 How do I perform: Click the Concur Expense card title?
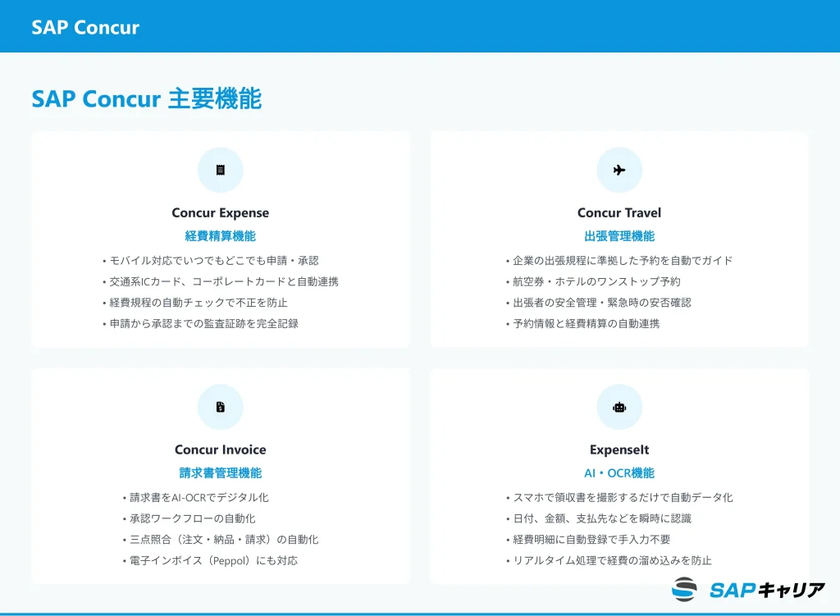(220, 212)
